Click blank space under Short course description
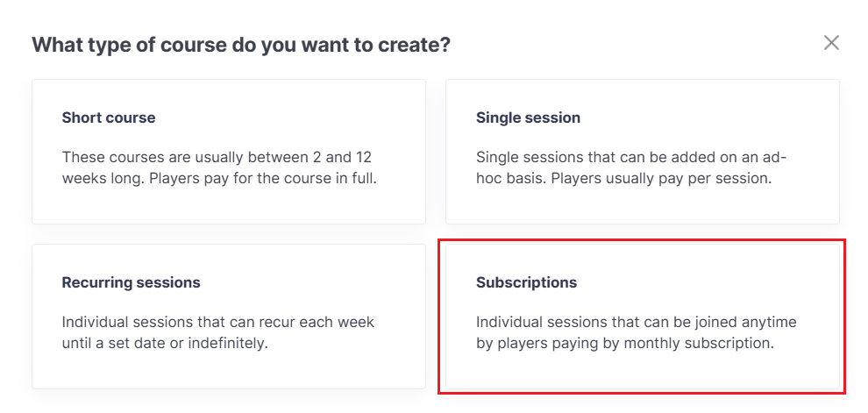Viewport: 868px width, 413px height. pyautogui.click(x=229, y=206)
